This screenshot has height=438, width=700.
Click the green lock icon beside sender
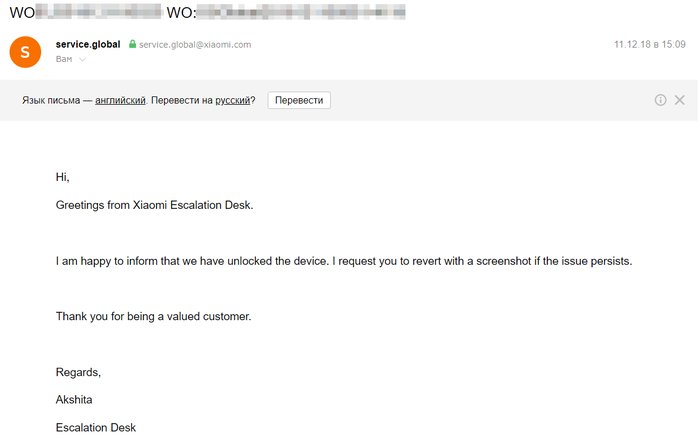[131, 45]
